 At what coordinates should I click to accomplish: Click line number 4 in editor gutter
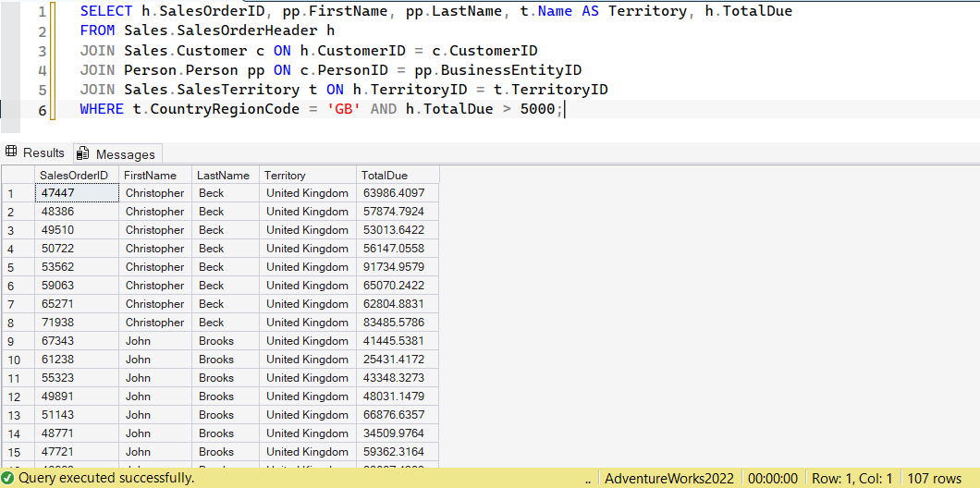point(42,70)
